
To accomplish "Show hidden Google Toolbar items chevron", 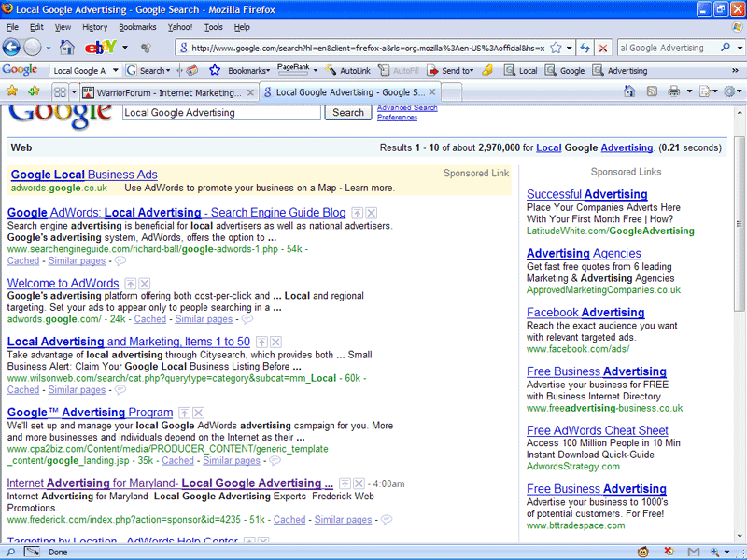I will tap(735, 71).
